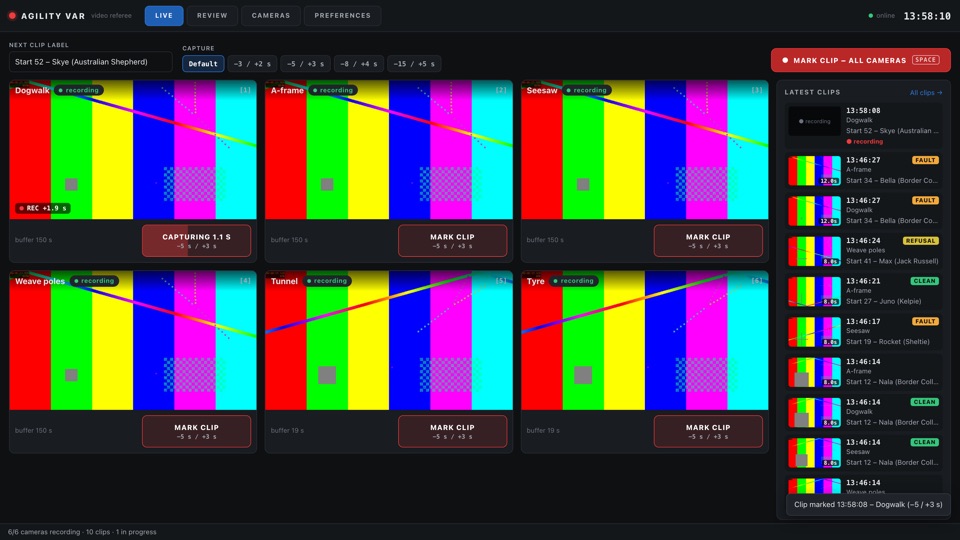Click the online status indicator
The image size is (960, 540).
(882, 15)
